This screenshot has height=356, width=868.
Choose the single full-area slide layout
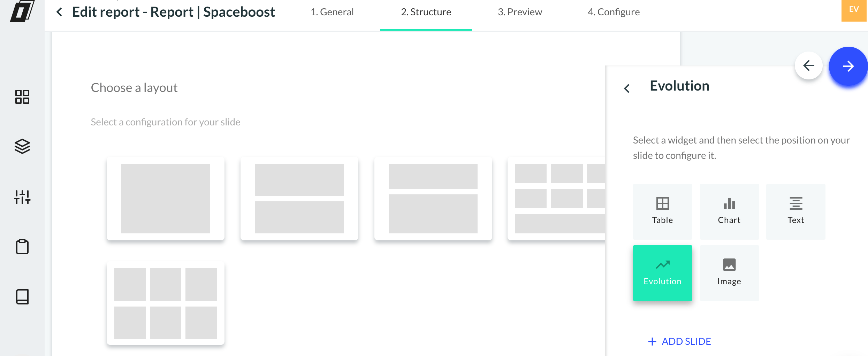coord(166,199)
